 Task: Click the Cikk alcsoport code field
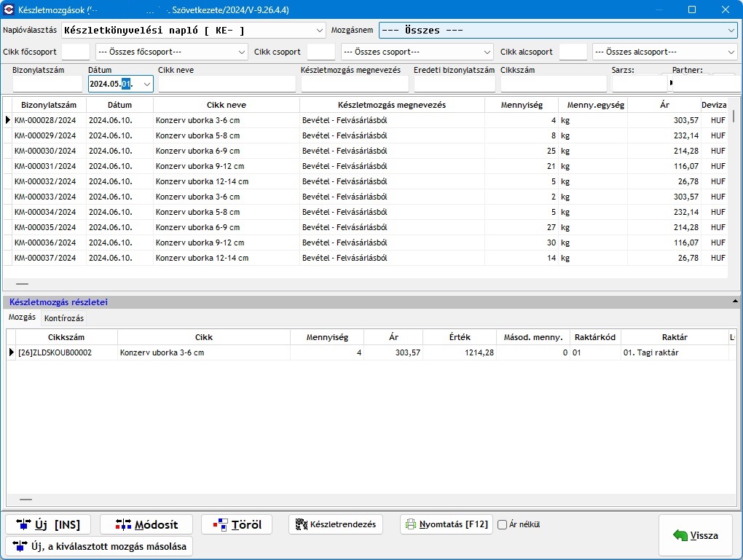coord(573,52)
